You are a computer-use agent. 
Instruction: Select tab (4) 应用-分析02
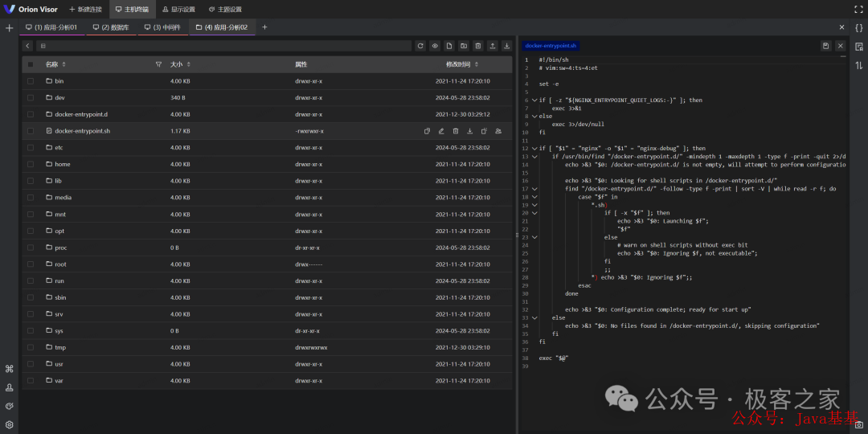(x=222, y=27)
